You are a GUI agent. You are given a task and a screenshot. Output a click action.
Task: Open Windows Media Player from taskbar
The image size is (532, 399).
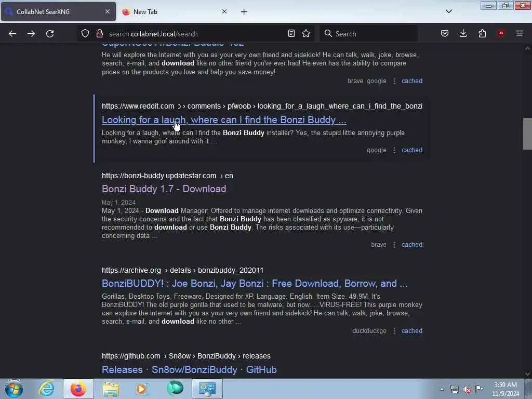coord(142,389)
